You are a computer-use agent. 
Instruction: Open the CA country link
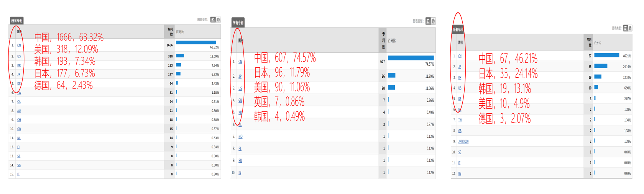coord(19,102)
